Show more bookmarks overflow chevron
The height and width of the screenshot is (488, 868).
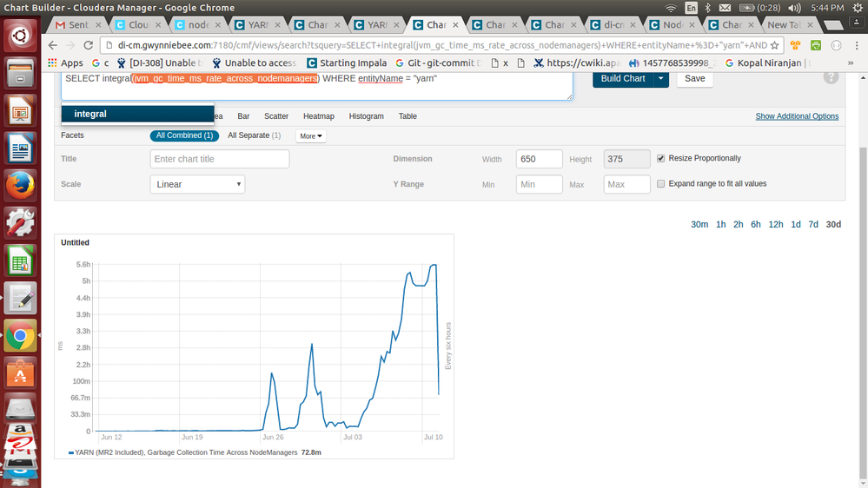(851, 63)
